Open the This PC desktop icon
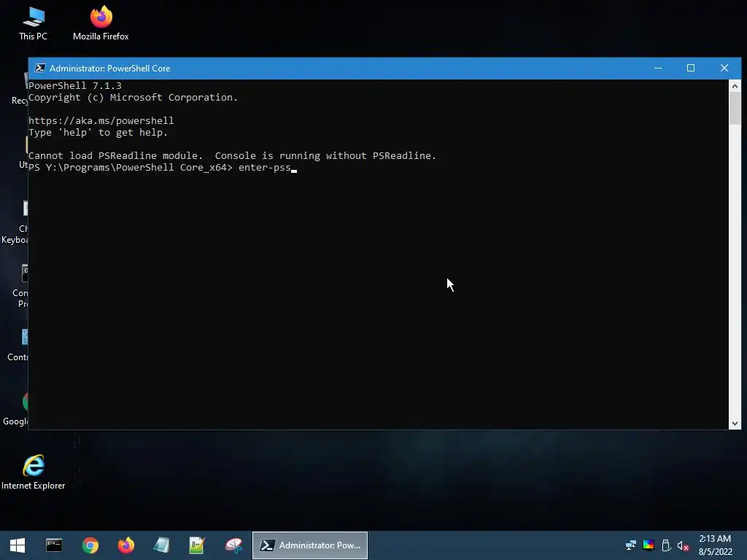Viewport: 747px width, 560px height. click(x=33, y=24)
